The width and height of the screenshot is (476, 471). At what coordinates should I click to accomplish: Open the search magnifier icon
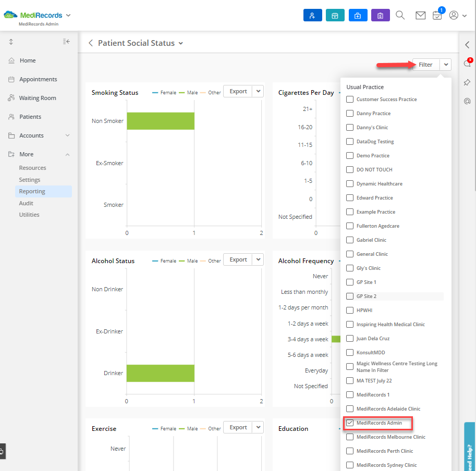[400, 15]
